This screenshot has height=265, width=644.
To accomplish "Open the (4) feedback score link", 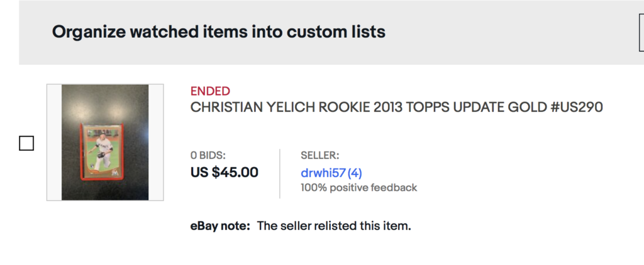I will click(355, 173).
